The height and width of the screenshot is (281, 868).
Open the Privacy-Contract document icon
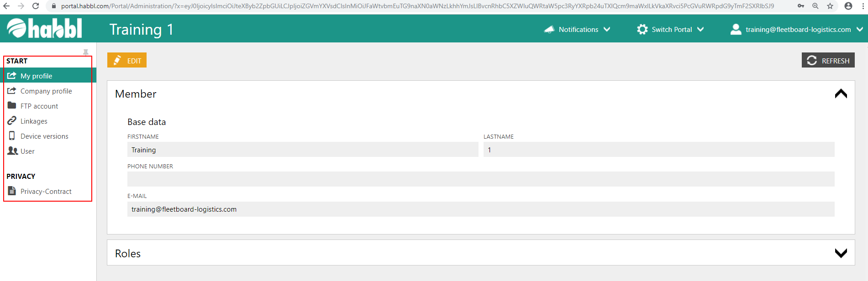[12, 191]
